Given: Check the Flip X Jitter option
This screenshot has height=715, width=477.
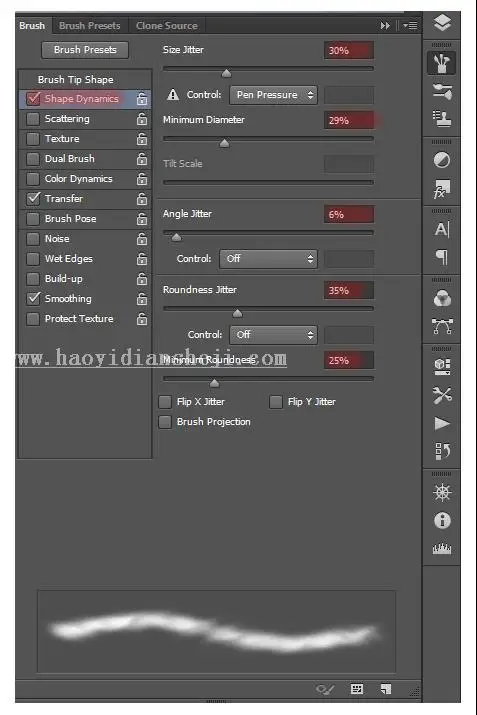Looking at the screenshot, I should point(165,402).
